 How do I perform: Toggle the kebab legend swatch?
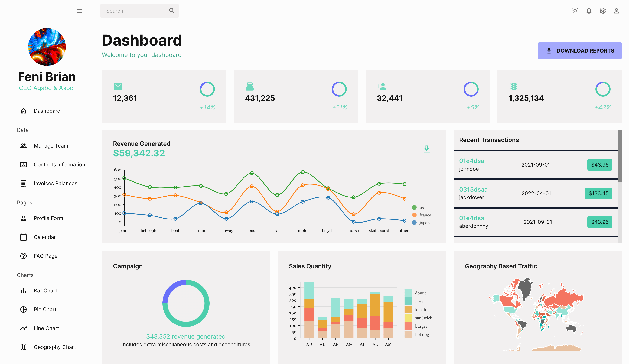pos(408,310)
